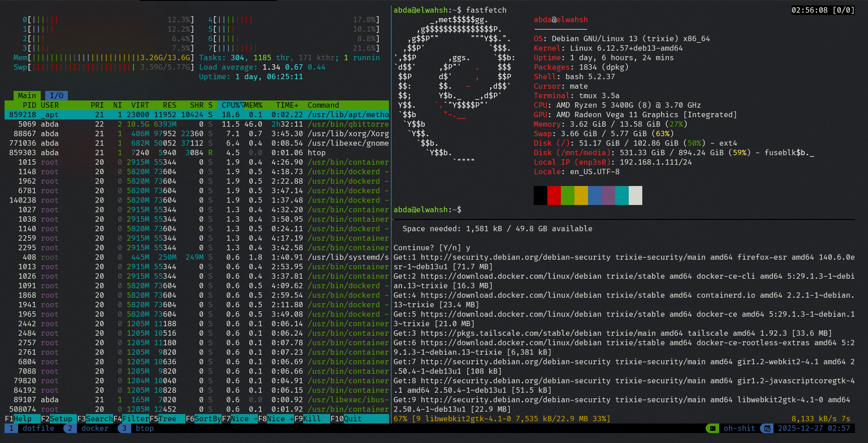Decrease process priority with F8 Nice +
868x443 pixels.
275,419
